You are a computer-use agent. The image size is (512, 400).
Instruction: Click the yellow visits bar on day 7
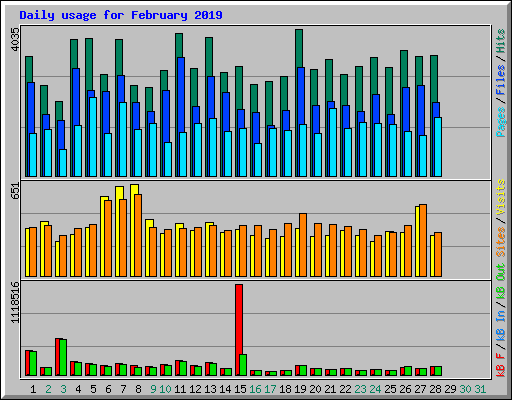pyautogui.click(x=119, y=231)
